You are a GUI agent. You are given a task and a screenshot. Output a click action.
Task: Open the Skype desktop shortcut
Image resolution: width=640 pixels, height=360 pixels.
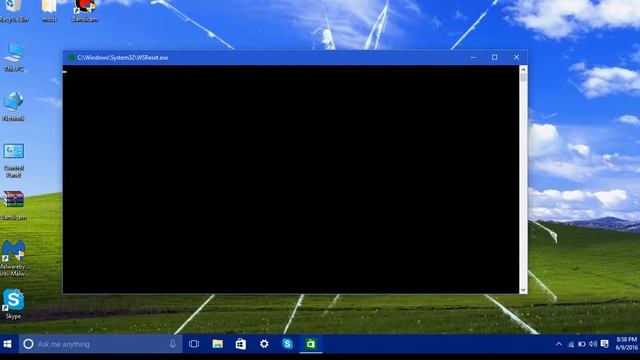coord(13,304)
